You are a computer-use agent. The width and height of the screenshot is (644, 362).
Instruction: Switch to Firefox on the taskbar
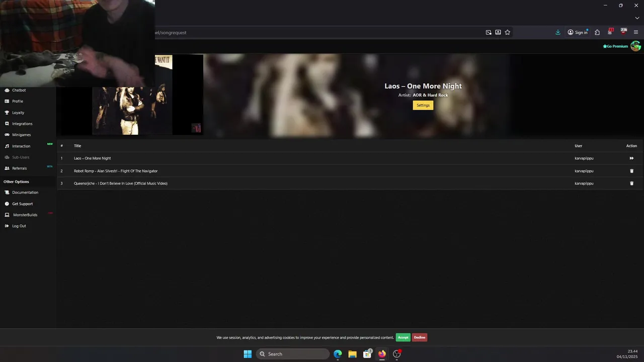(382, 354)
